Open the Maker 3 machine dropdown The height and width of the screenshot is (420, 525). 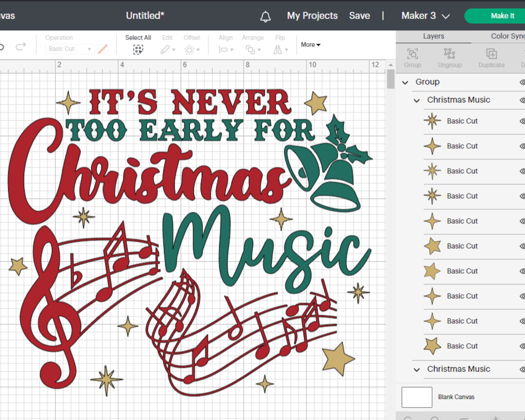click(425, 16)
